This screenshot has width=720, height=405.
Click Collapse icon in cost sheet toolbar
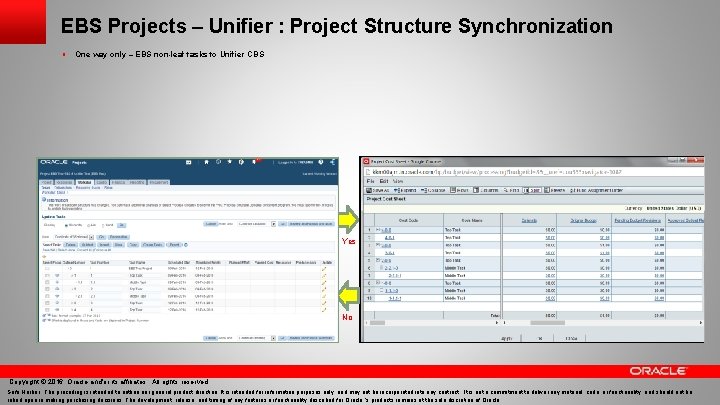pyautogui.click(x=424, y=190)
